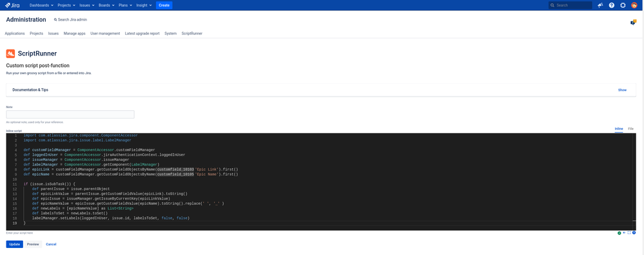The height and width of the screenshot is (255, 644).
Task: Go to Applications admin tab
Action: coord(15,33)
